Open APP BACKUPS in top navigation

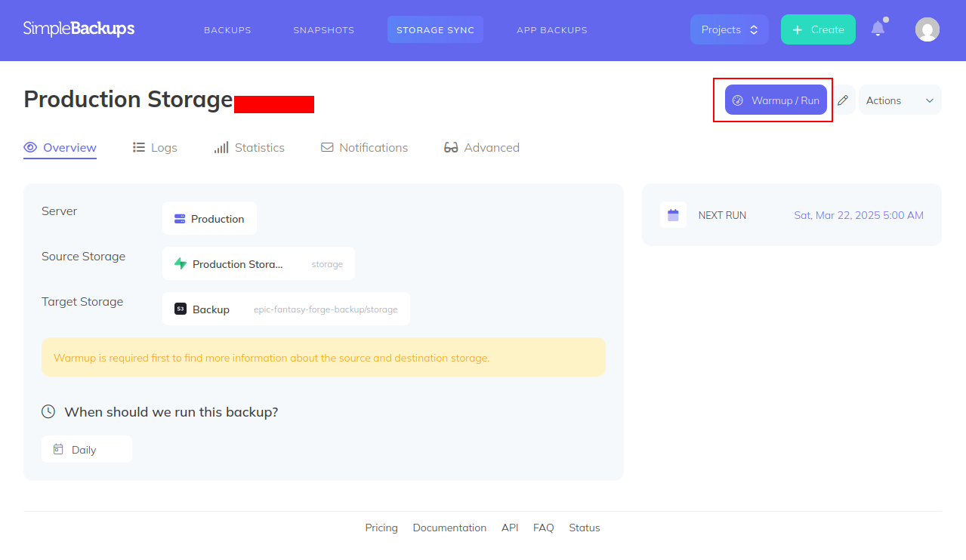point(552,30)
